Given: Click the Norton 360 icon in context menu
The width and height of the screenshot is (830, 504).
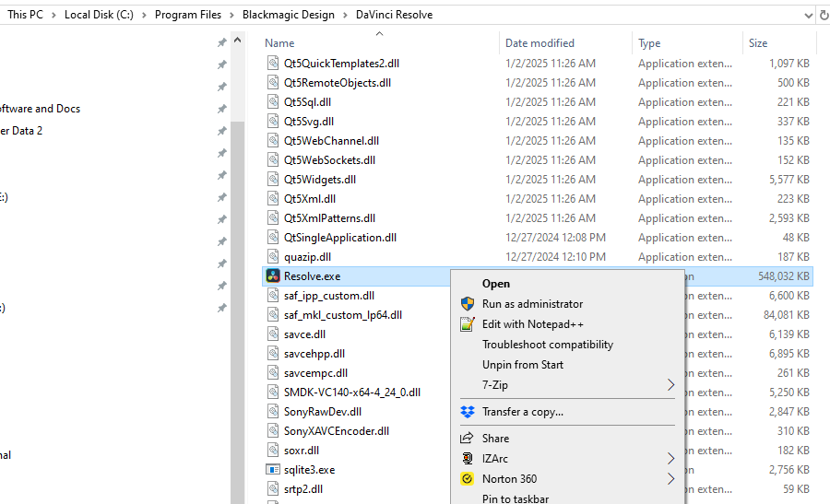Looking at the screenshot, I should point(467,478).
